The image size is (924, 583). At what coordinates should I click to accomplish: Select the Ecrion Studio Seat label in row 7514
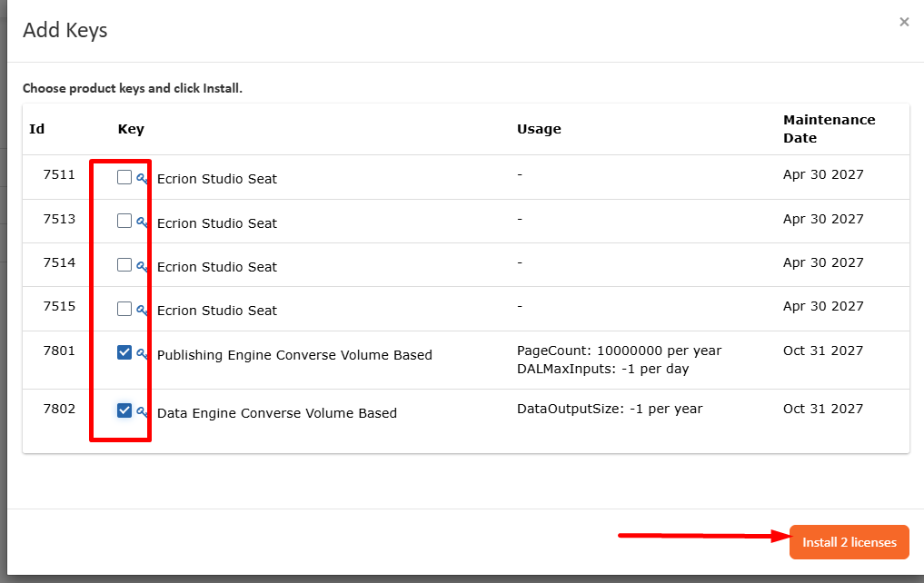tap(217, 267)
